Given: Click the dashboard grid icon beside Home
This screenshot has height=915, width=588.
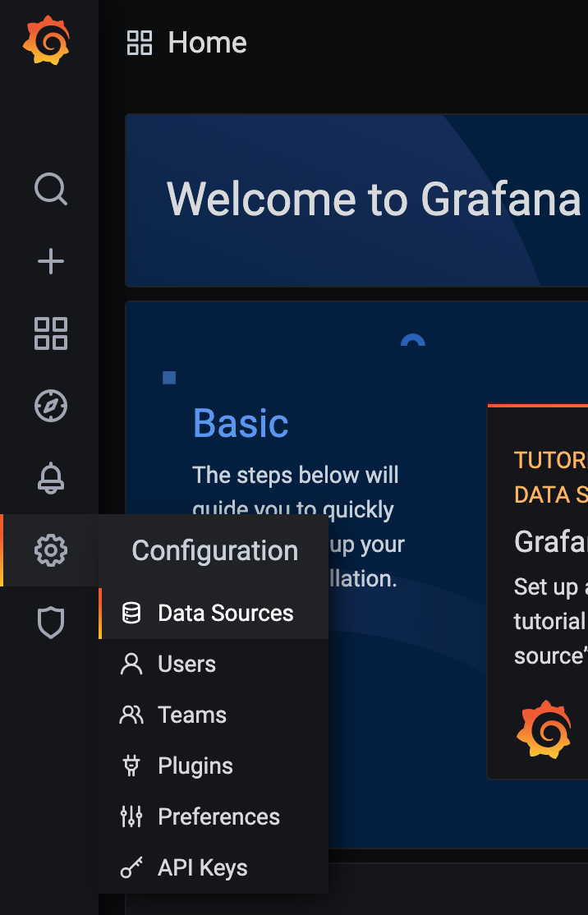Looking at the screenshot, I should click(x=140, y=43).
